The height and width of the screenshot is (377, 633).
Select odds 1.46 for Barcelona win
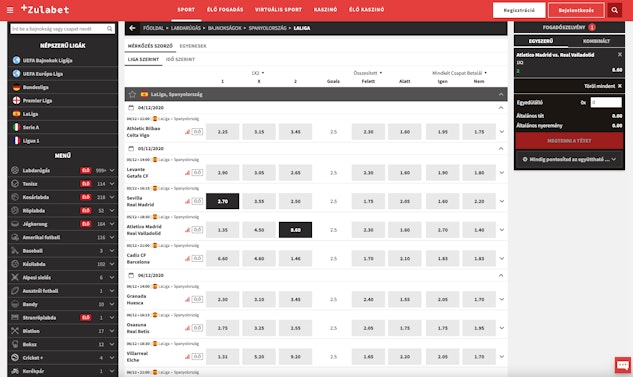pyautogui.click(x=295, y=258)
